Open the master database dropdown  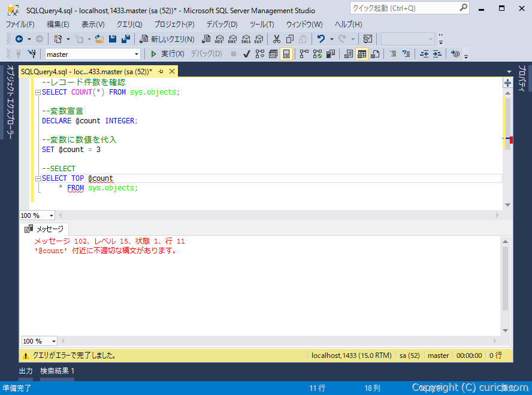click(136, 54)
